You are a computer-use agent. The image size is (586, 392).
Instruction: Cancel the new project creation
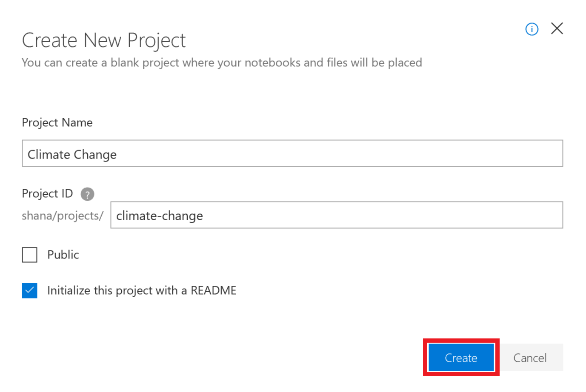[x=530, y=358]
